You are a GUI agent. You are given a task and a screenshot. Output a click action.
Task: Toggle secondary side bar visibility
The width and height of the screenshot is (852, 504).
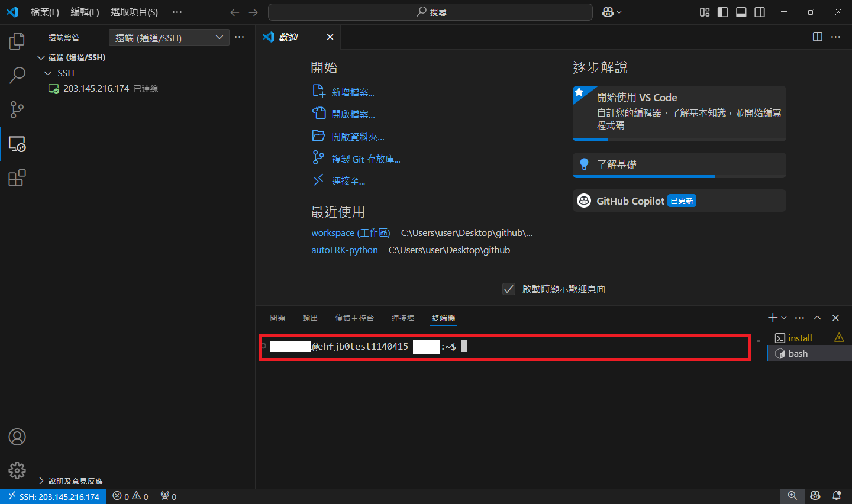[760, 12]
